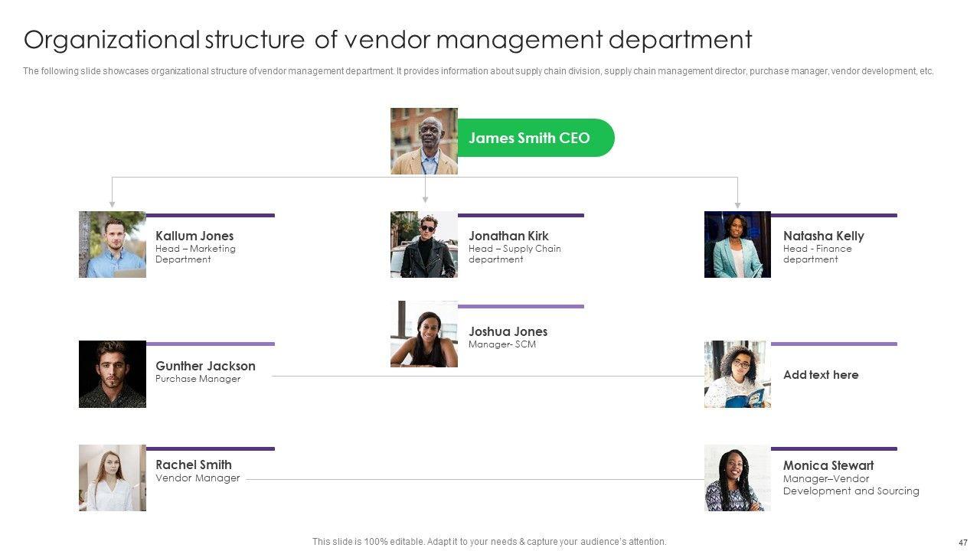The height and width of the screenshot is (551, 980).
Task: Click Natasha Kelly profile photo
Action: pyautogui.click(x=737, y=244)
